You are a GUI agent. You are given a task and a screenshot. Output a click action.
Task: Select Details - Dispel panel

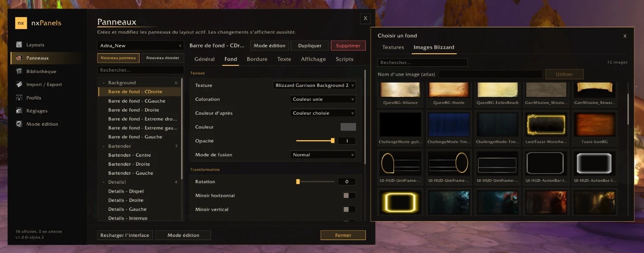click(x=140, y=191)
